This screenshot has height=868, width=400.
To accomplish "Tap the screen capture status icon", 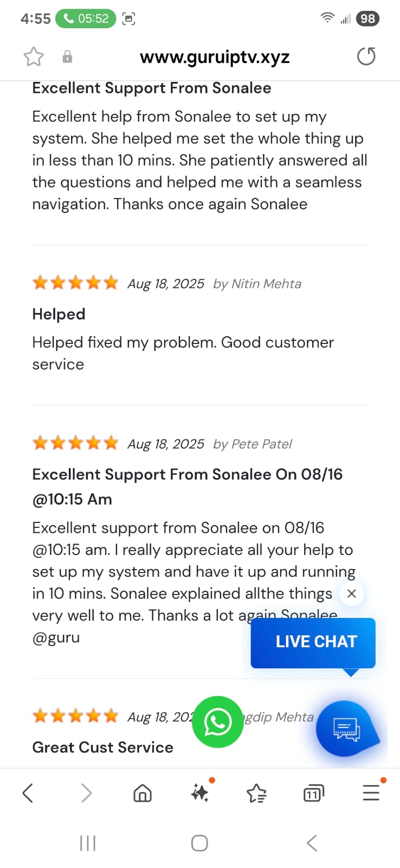I will (128, 18).
